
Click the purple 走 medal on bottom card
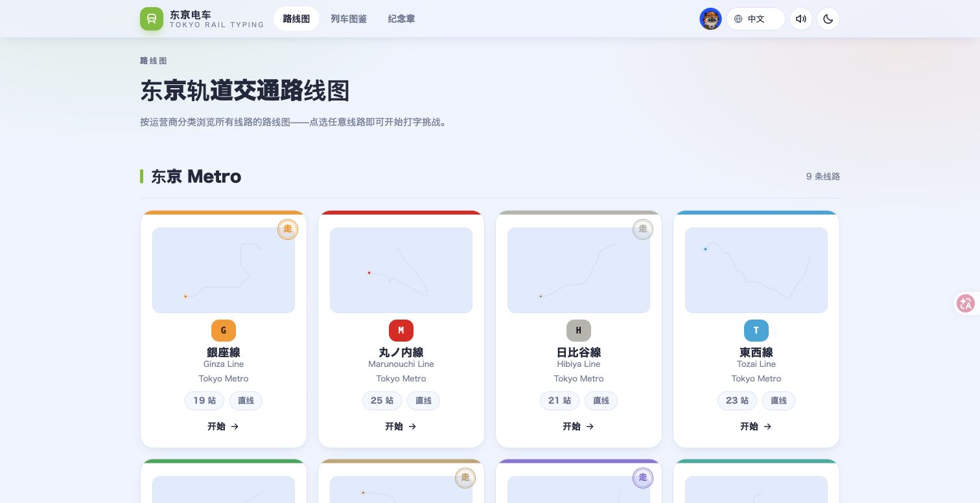coord(643,478)
